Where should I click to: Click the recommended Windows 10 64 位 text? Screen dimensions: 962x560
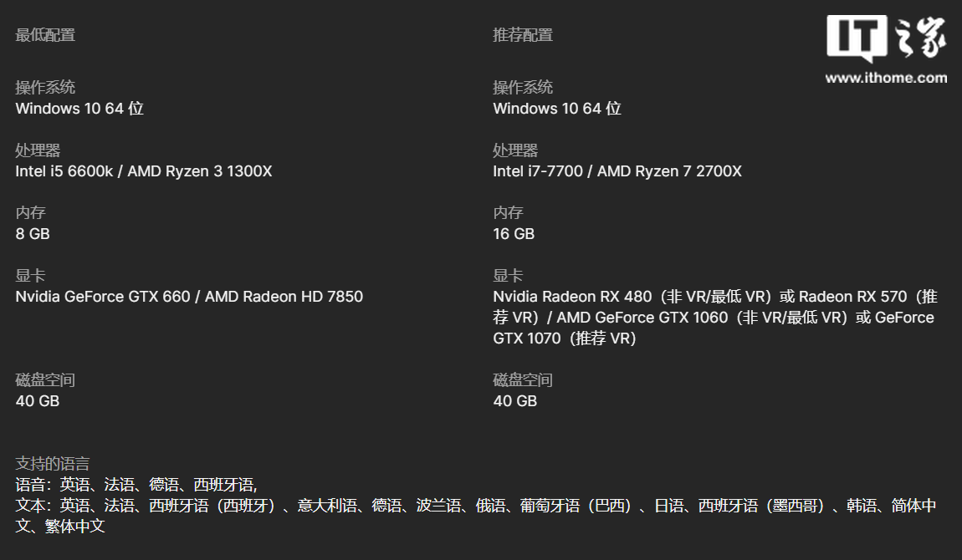pos(557,109)
